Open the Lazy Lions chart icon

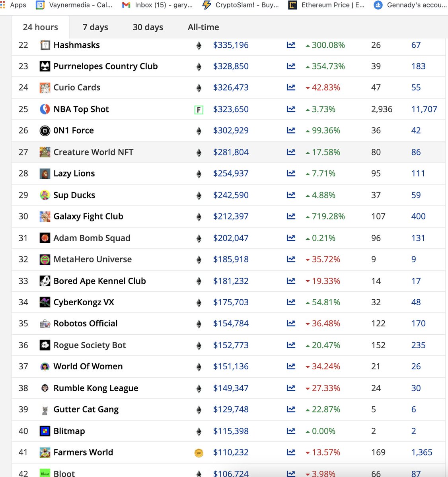291,173
